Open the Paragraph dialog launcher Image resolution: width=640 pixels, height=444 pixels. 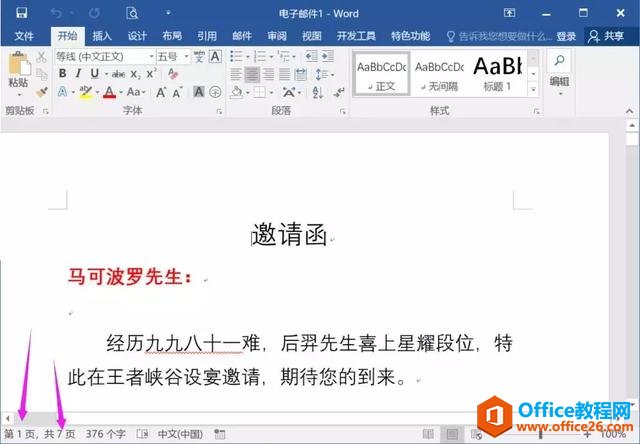[342, 111]
